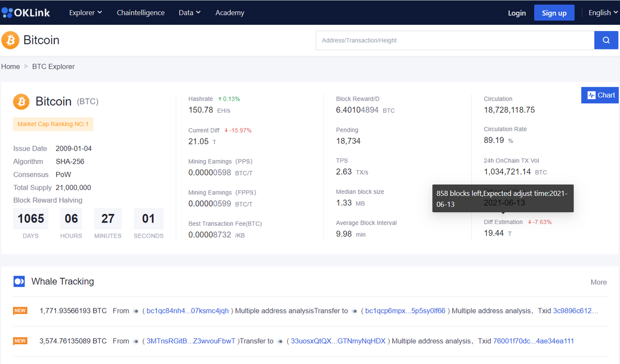620x364 pixels.
Task: Click Algorithm value SHA-256
Action: (x=70, y=162)
